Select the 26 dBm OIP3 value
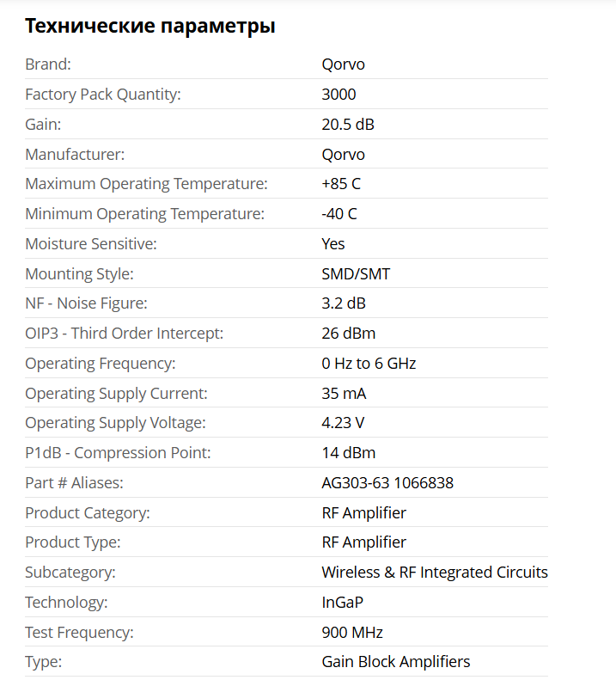 coord(348,334)
